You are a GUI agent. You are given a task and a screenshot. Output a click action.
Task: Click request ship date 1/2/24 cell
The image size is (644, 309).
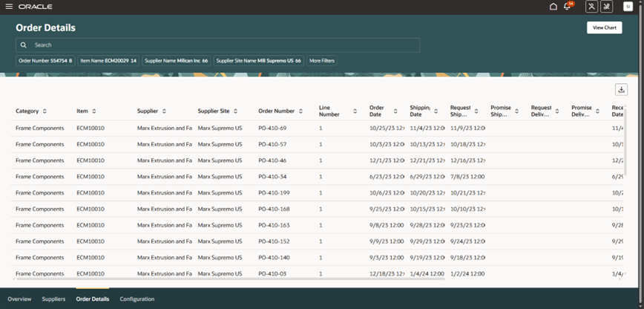click(x=467, y=273)
